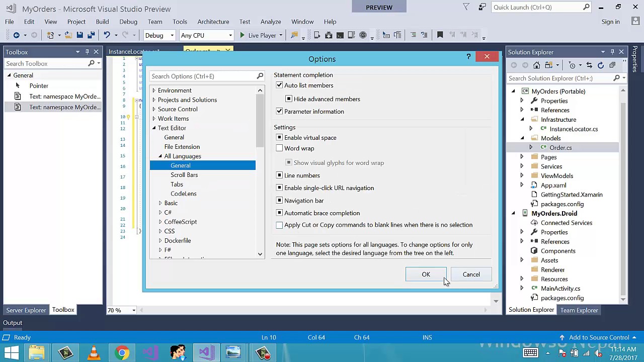
Task: Click the Sign in link
Action: 610,22
